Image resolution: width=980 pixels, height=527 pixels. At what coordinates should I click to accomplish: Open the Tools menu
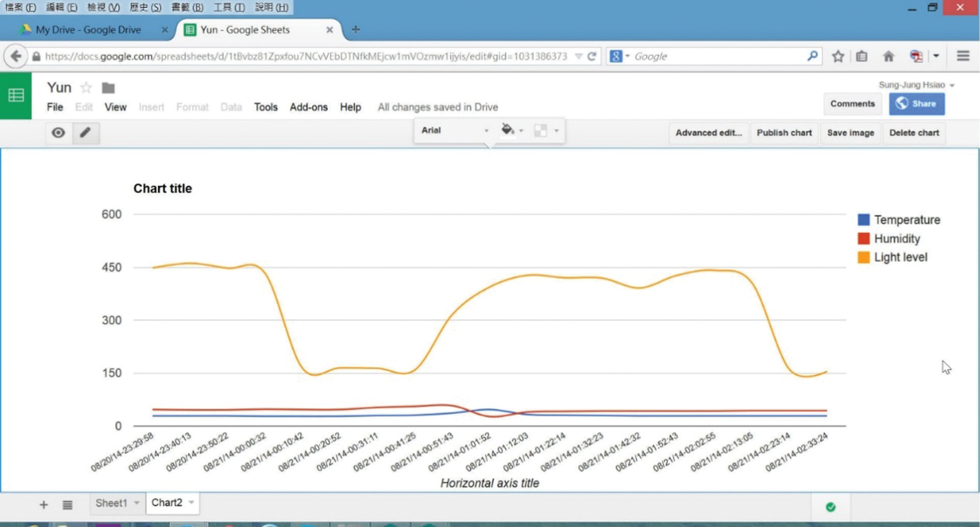click(x=266, y=107)
